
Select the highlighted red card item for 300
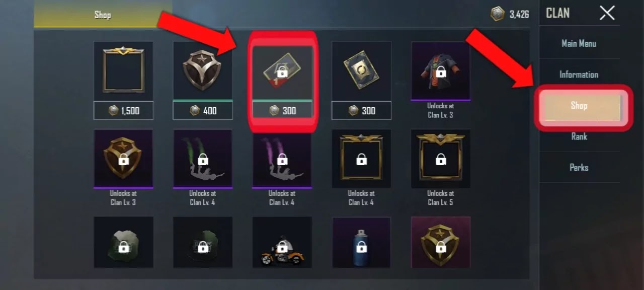coord(282,82)
